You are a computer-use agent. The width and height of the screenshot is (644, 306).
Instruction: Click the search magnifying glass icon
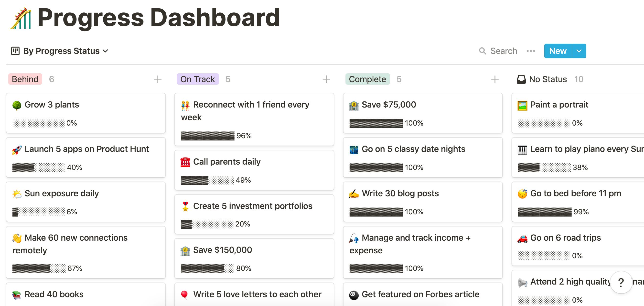tap(482, 51)
